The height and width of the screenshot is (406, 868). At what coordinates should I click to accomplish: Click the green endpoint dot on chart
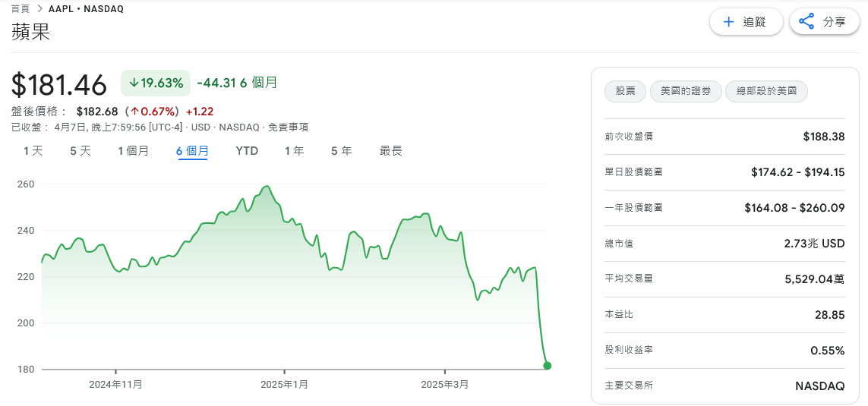[x=548, y=365]
